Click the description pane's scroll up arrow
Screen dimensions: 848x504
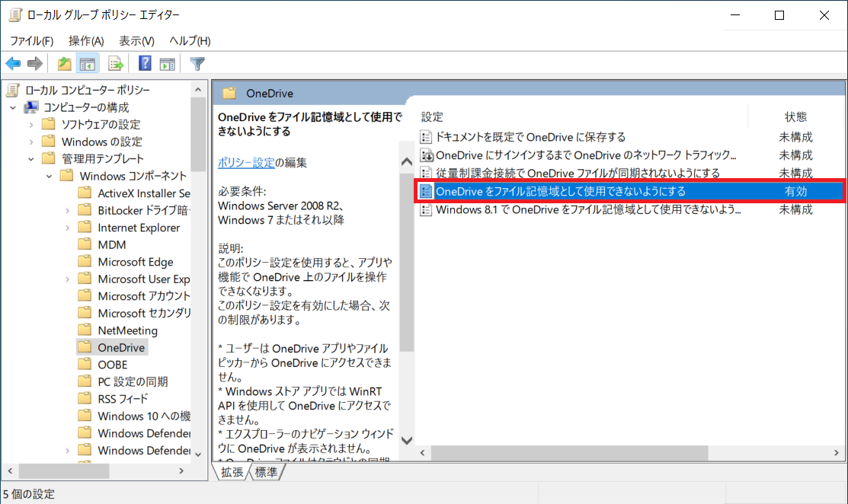click(407, 161)
